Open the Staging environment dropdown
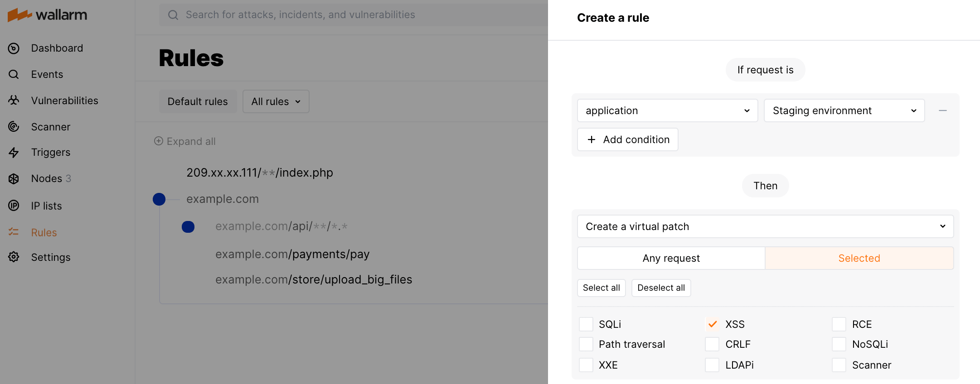The height and width of the screenshot is (384, 980). pos(844,111)
